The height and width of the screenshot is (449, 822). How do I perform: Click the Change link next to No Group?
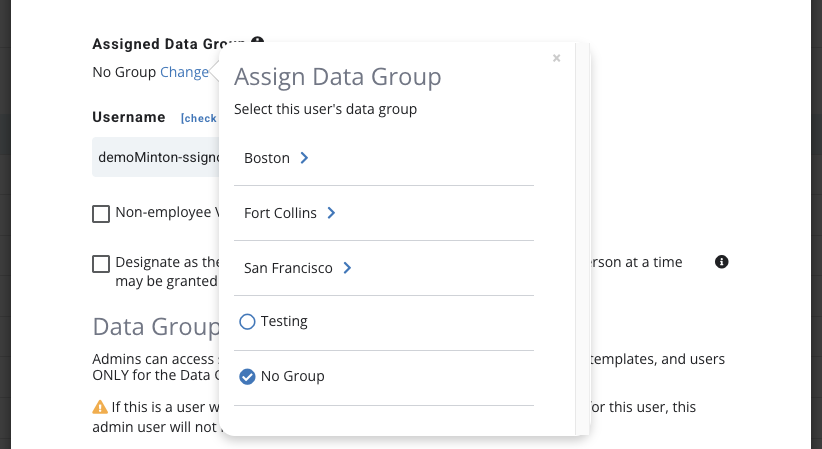coord(184,72)
